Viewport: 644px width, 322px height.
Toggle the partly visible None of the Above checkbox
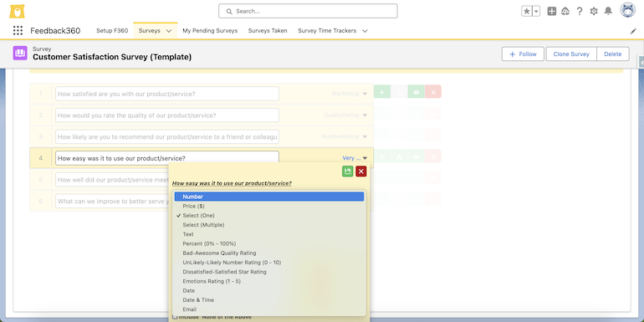[175, 317]
